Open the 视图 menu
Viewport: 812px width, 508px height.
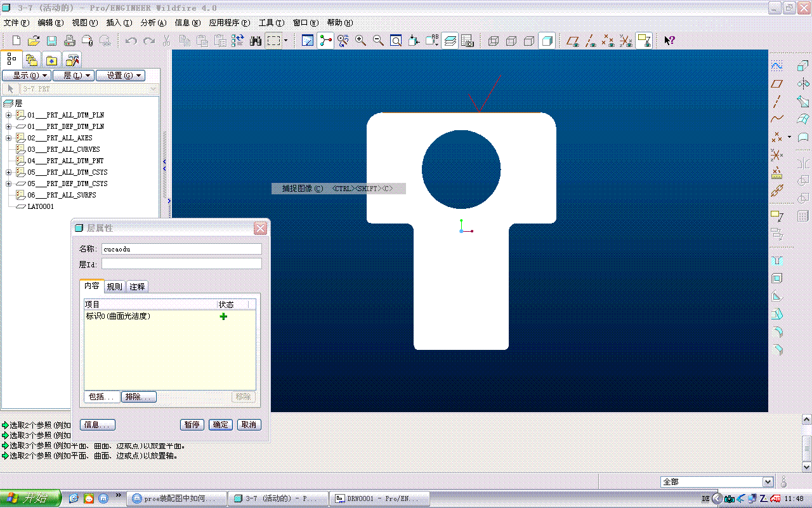point(85,23)
